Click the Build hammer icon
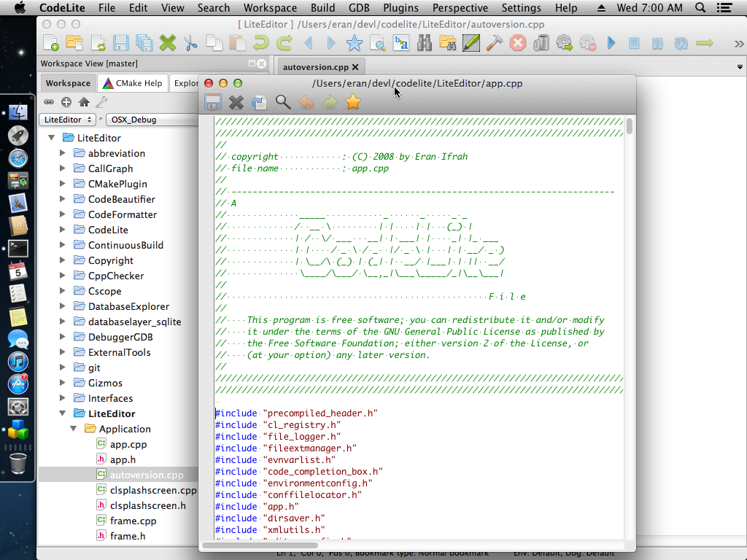This screenshot has width=747, height=560. [495, 43]
